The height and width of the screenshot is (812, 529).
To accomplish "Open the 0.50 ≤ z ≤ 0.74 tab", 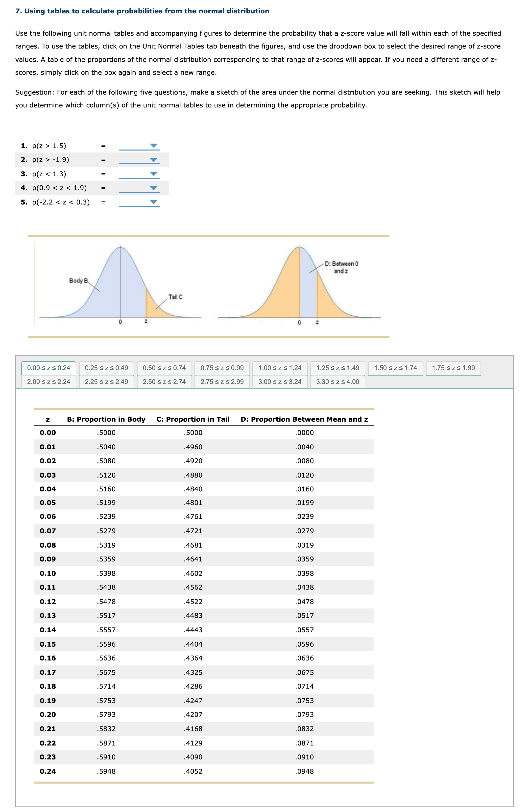I will [x=164, y=368].
